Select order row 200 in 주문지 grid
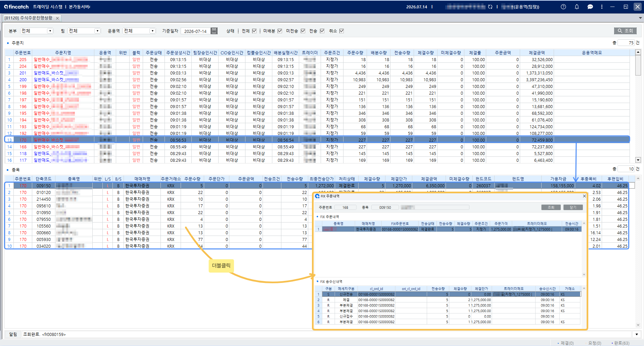 coord(317,80)
